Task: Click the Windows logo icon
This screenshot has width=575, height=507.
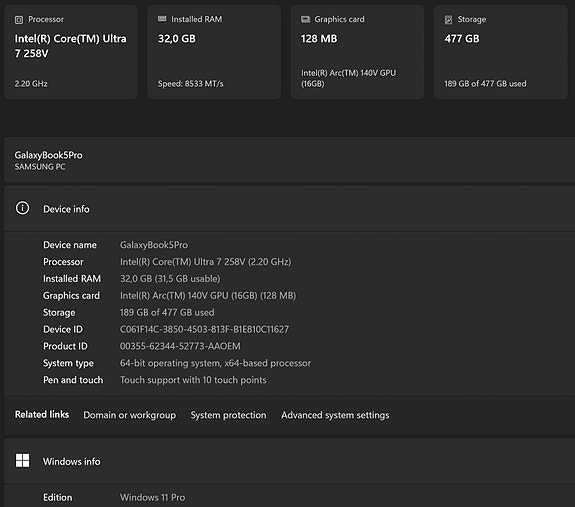Action: click(22, 460)
